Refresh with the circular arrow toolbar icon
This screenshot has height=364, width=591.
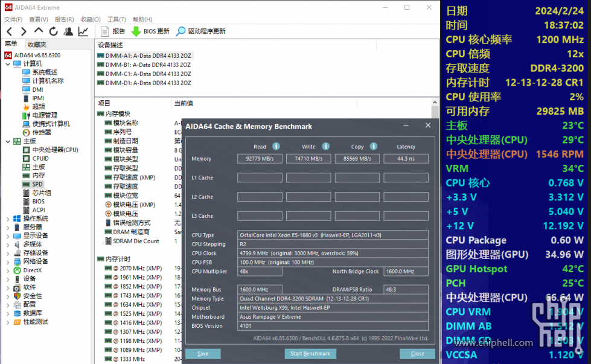(53, 31)
